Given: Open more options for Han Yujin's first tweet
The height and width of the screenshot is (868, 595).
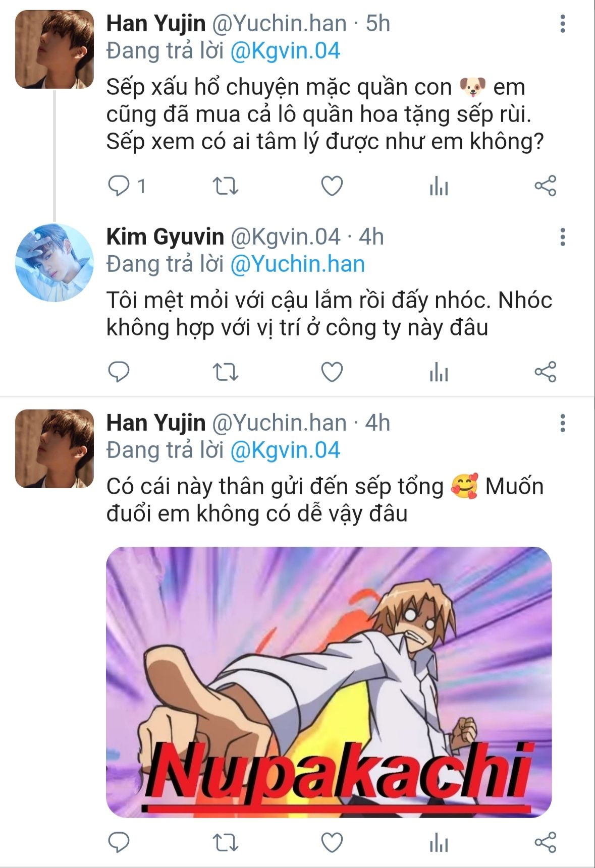Looking at the screenshot, I should pos(562,24).
